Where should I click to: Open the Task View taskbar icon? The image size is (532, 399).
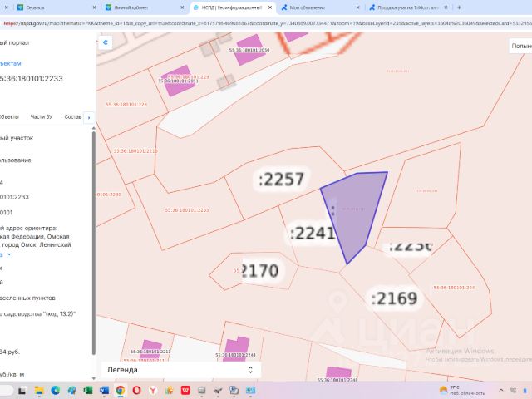point(22,390)
